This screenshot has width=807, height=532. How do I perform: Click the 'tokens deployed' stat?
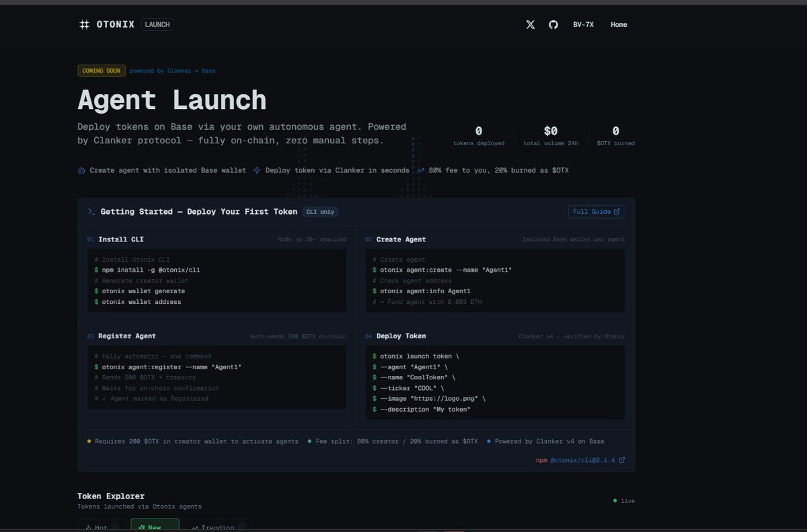479,136
